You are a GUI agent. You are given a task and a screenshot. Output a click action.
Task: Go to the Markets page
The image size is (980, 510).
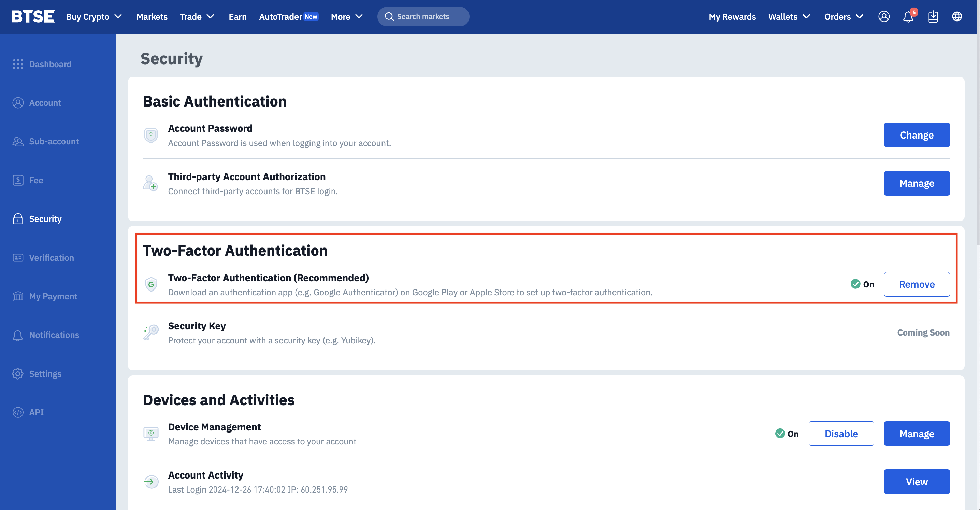tap(152, 17)
